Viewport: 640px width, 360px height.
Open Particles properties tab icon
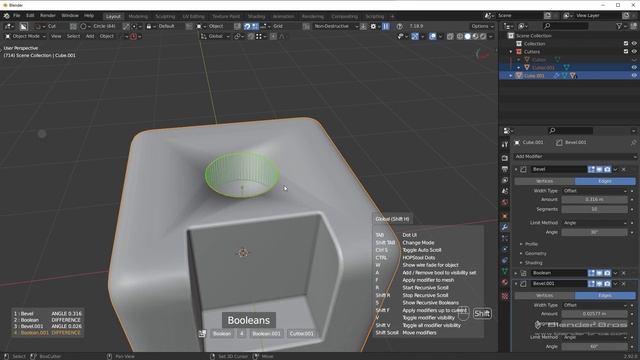point(505,238)
